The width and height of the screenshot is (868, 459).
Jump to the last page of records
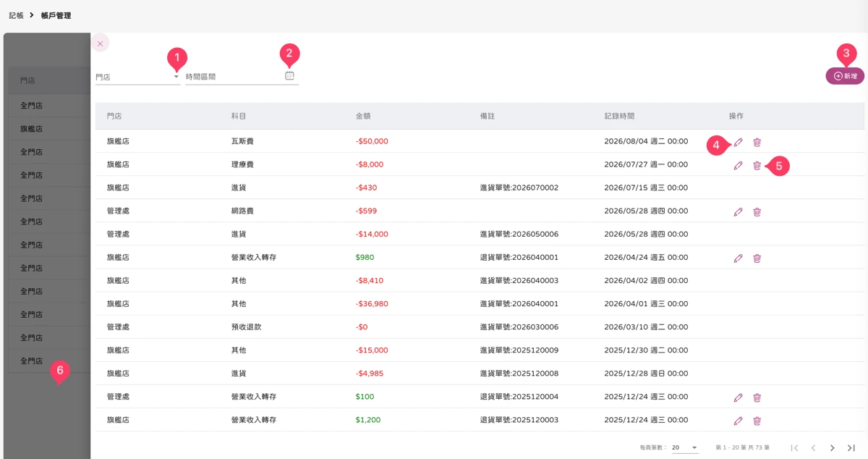coord(851,448)
